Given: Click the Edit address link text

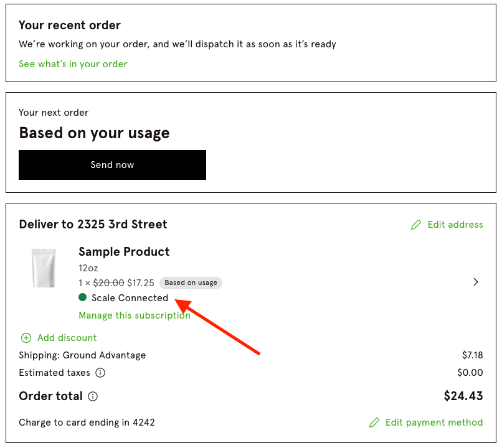Looking at the screenshot, I should (x=455, y=225).
